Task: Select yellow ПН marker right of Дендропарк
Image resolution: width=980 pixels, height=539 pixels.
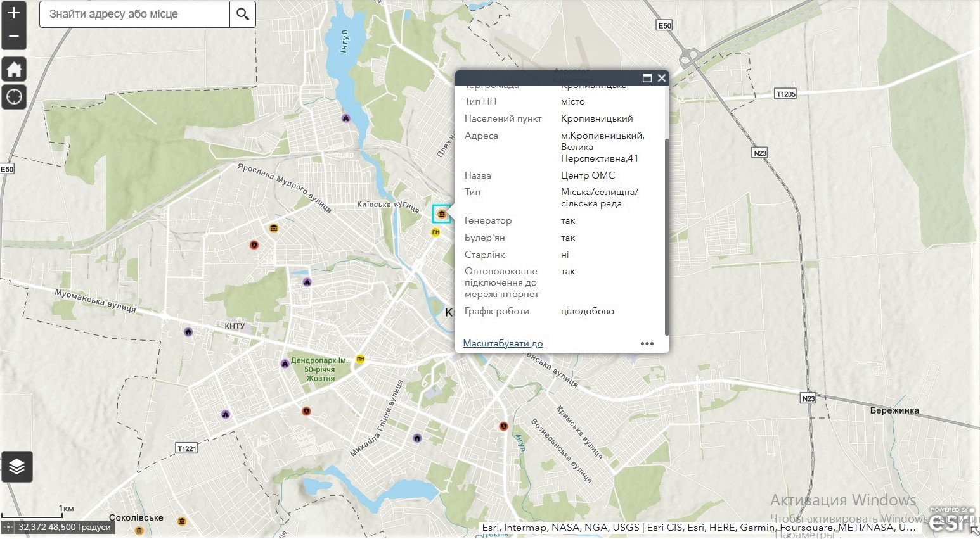Action: (x=360, y=359)
